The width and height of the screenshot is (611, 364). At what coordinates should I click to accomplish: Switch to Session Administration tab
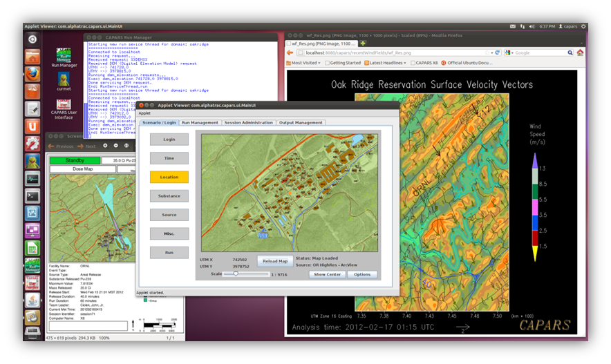click(249, 122)
